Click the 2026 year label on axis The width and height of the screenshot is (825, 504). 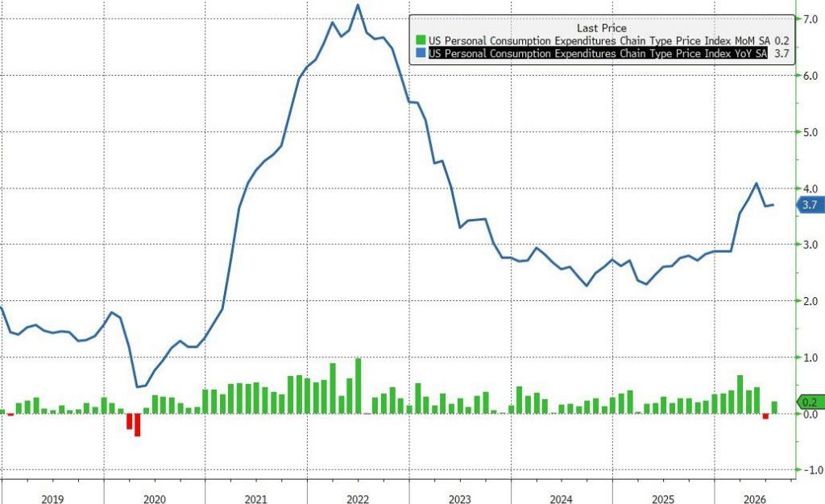click(754, 498)
